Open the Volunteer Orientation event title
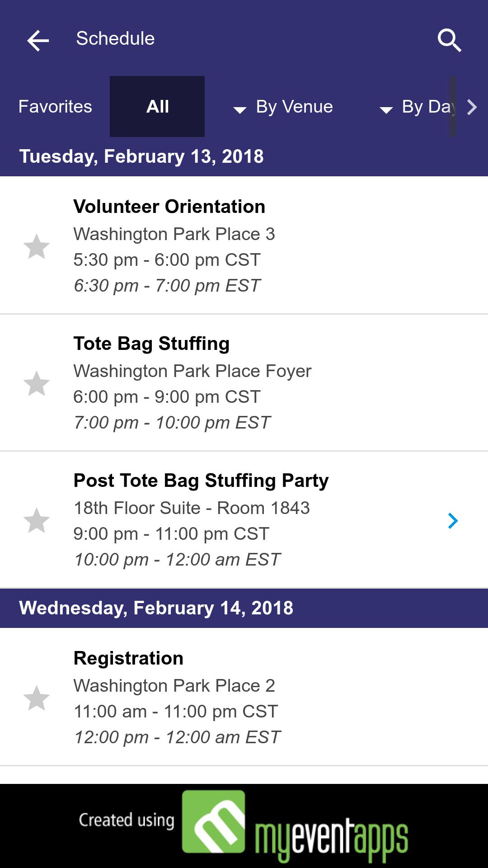This screenshot has width=488, height=868. [169, 207]
